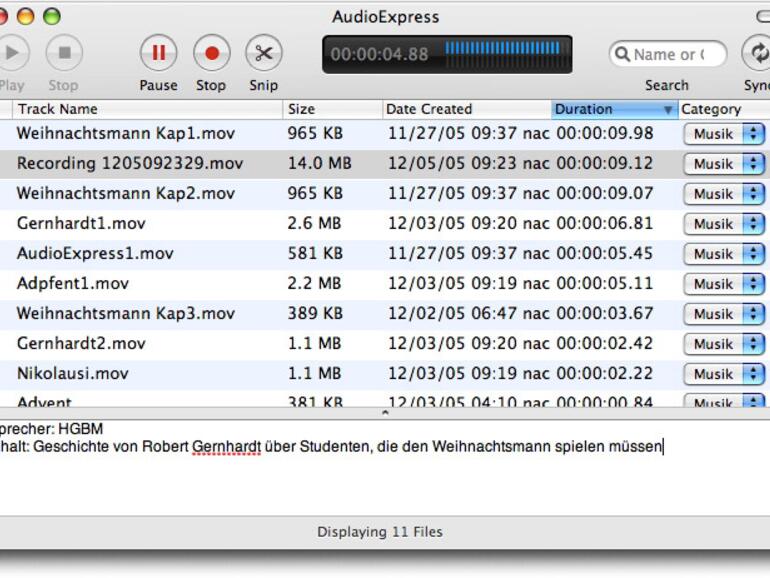Open Category dropdown for Nikolausi.mov
The width and height of the screenshot is (770, 578).
point(724,374)
